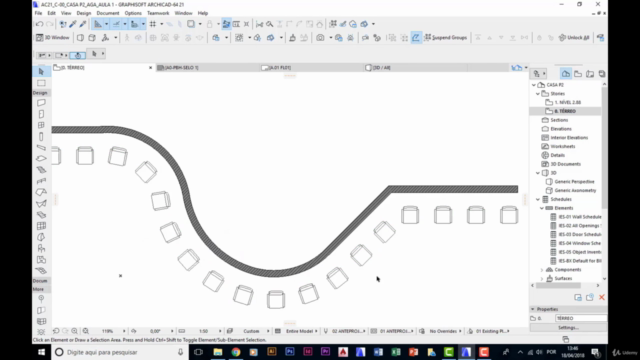Open Generic Perspective in the Navigator
The width and height of the screenshot is (640, 360).
(x=574, y=182)
